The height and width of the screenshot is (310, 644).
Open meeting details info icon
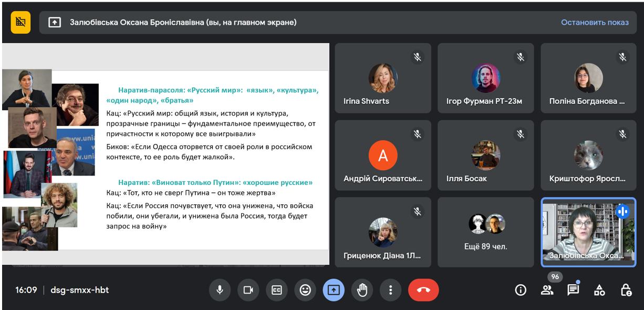[x=521, y=290]
